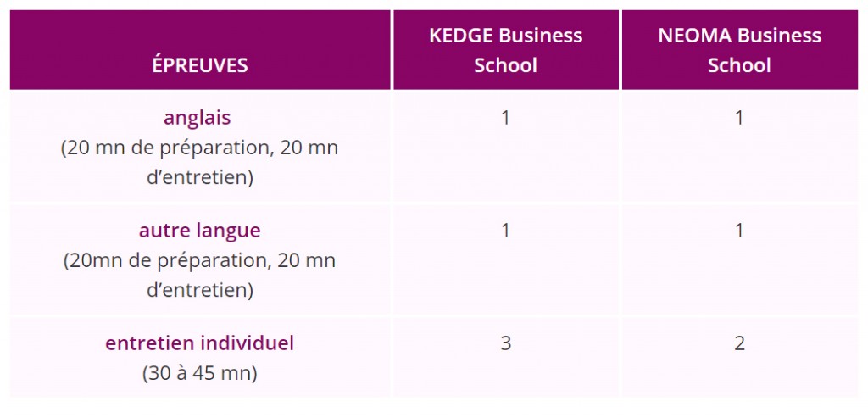Click NEOMA coefficient 2 for entretien individuel
Screen dimensions: 868x418
coord(739,344)
